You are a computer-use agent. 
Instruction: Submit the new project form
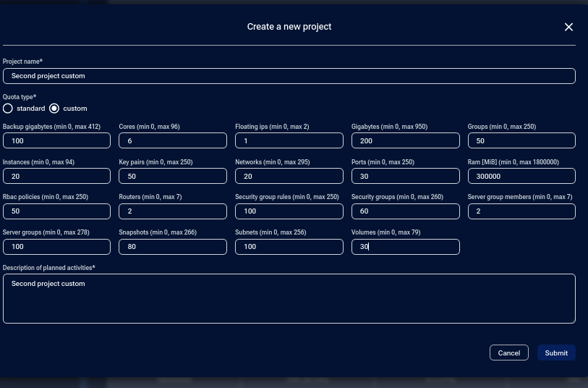coord(556,353)
